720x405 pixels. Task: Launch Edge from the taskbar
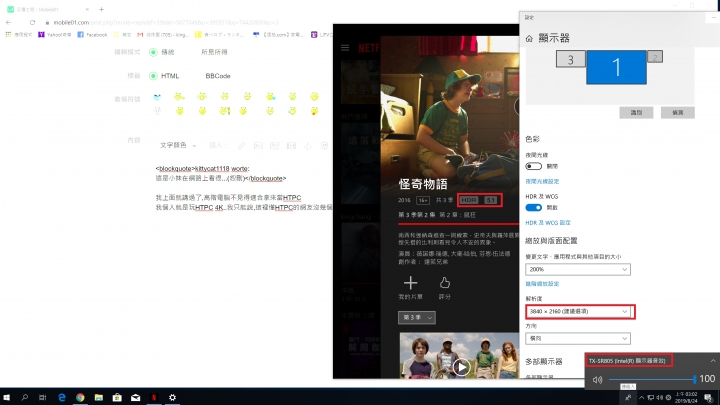(x=62, y=397)
